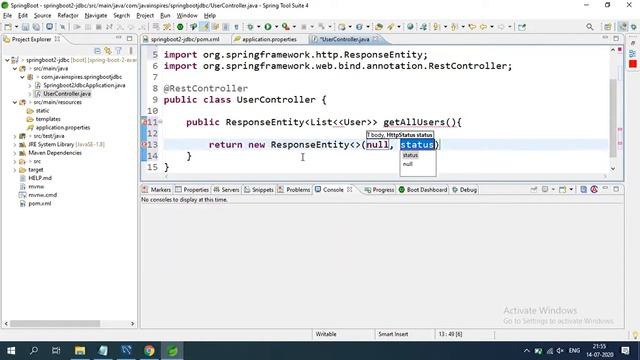This screenshot has height=360, width=640.
Task: Click the Run External Tools icon
Action: 285,27
